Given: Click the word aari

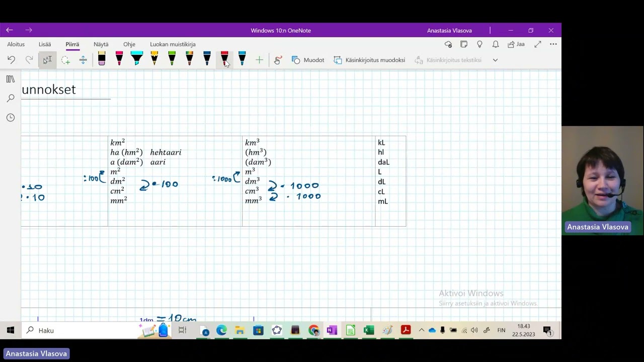Looking at the screenshot, I should (x=157, y=162).
